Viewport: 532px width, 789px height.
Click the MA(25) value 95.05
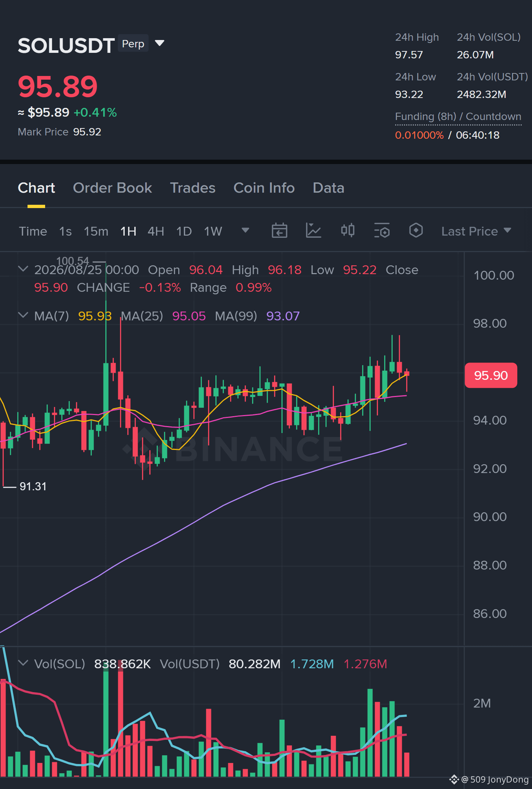click(x=189, y=316)
